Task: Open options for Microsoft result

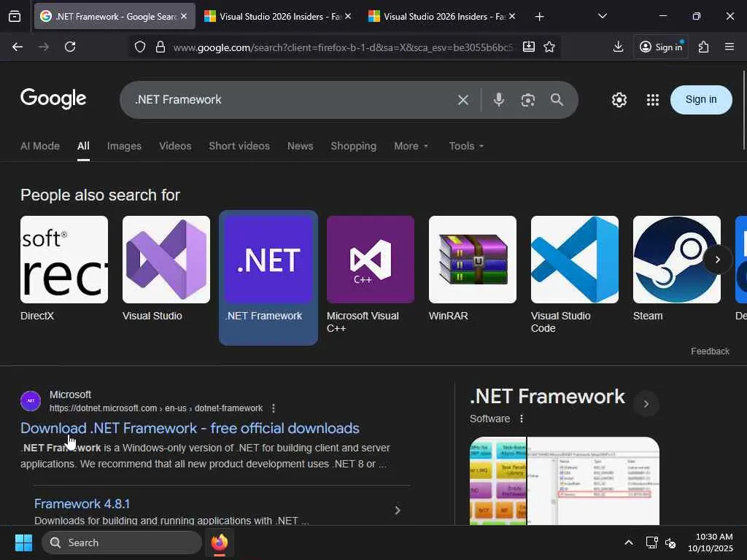Action: coord(273,408)
